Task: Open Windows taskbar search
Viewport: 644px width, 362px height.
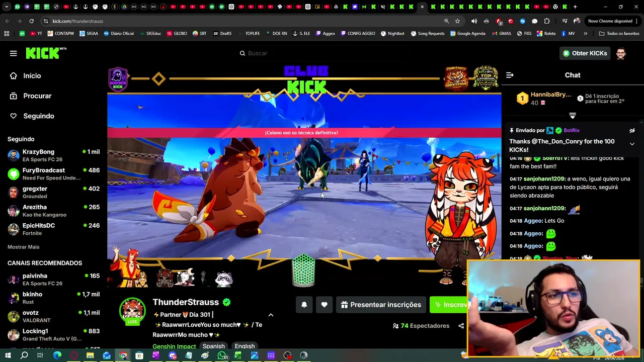Action: 24,355
